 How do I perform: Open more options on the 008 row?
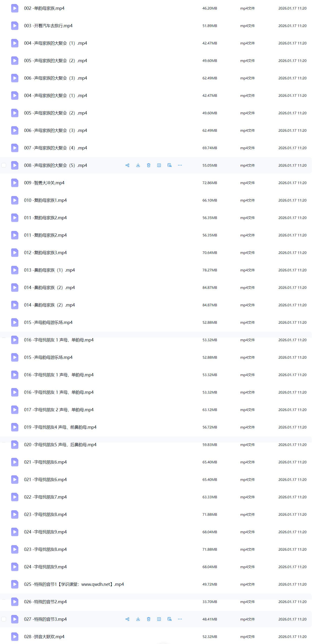(180, 165)
